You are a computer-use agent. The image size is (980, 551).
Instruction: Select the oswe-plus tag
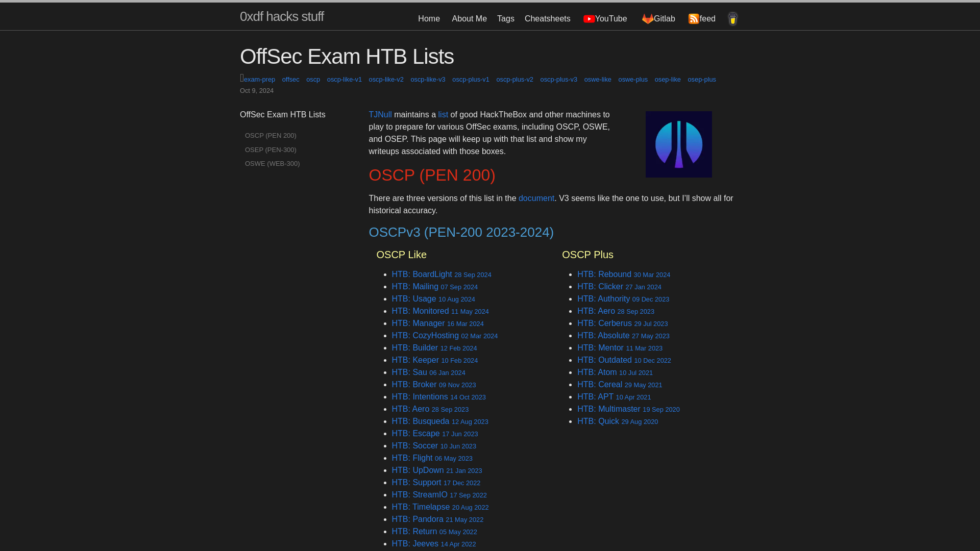(633, 80)
